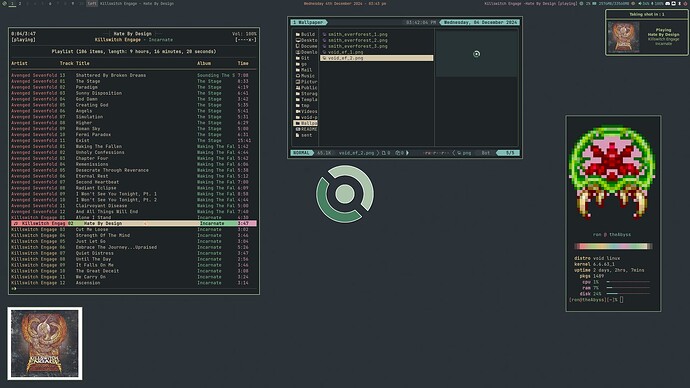690x388 pixels.
Task: Open the Downloads folder entry
Action: (305, 52)
